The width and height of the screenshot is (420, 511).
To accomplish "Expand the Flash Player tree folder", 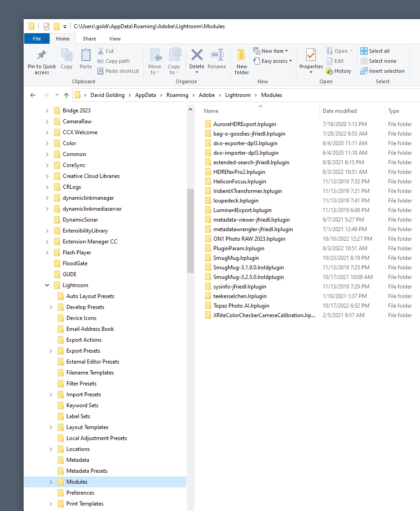I will point(47,253).
